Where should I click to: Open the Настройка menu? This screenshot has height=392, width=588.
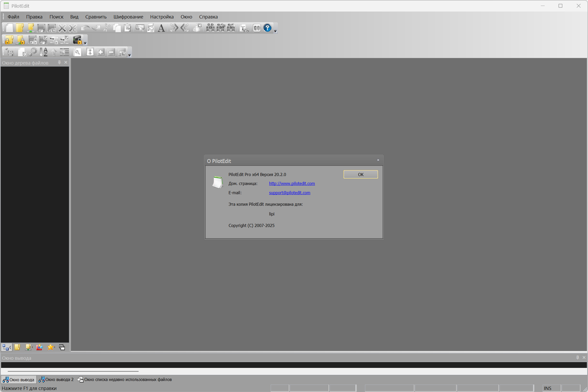click(162, 17)
